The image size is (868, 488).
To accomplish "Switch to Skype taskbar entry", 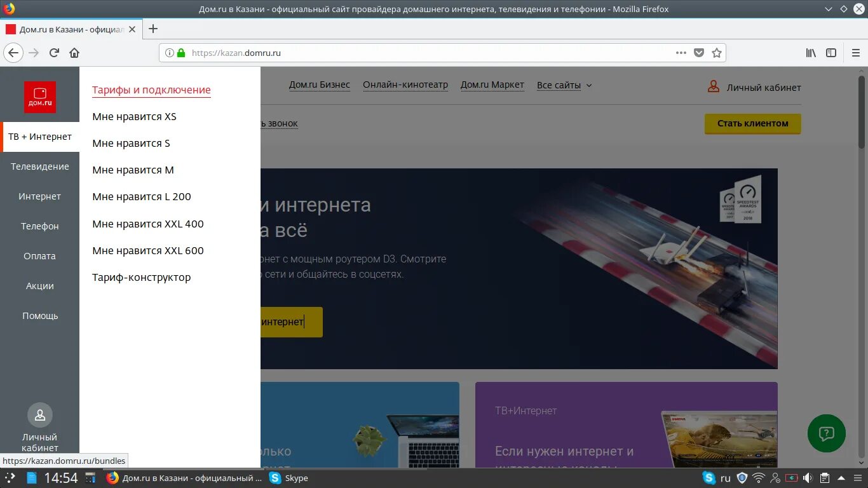I will click(x=289, y=478).
